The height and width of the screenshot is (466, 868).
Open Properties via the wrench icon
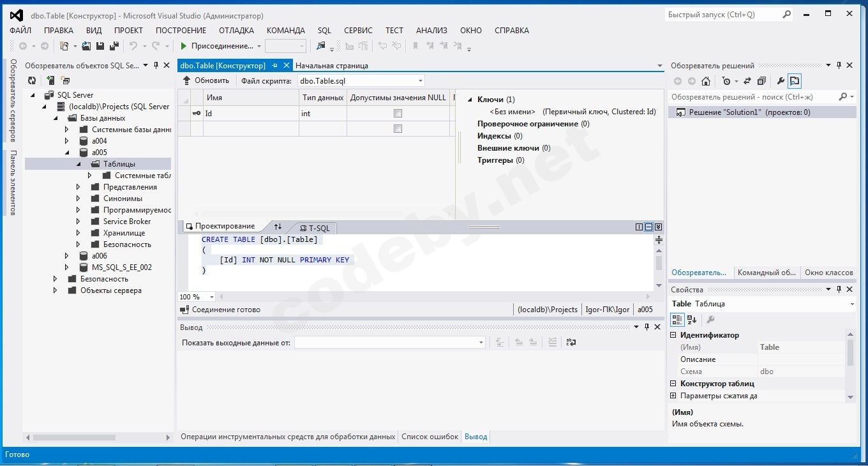coord(780,81)
